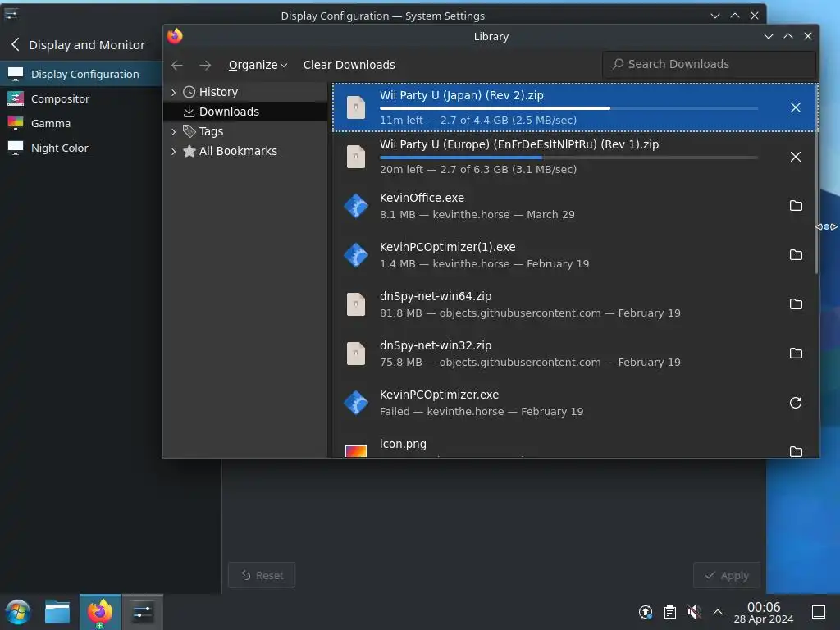This screenshot has height=630, width=840.
Task: Go forward in the Library window
Action: coord(204,66)
